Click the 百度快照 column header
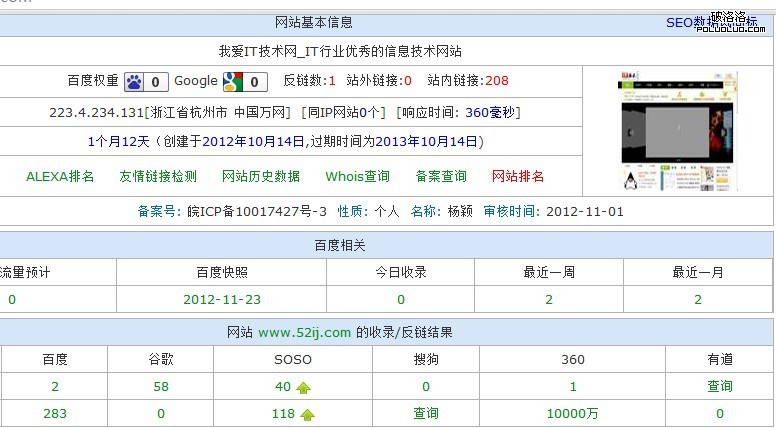Screen dimensions: 776x428 (222, 273)
